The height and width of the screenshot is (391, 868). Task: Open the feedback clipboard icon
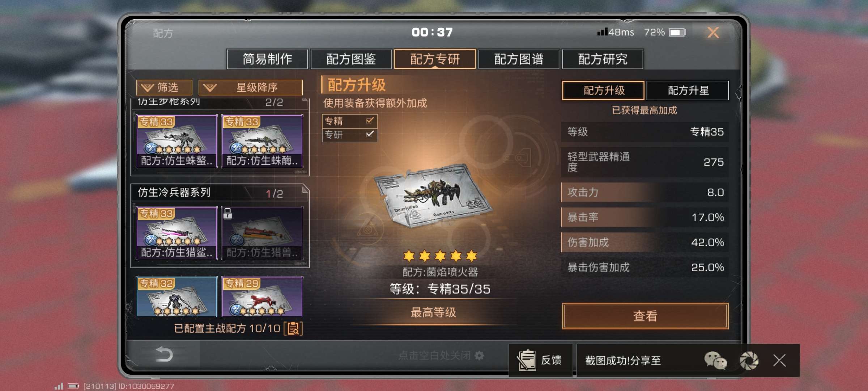pyautogui.click(x=527, y=360)
